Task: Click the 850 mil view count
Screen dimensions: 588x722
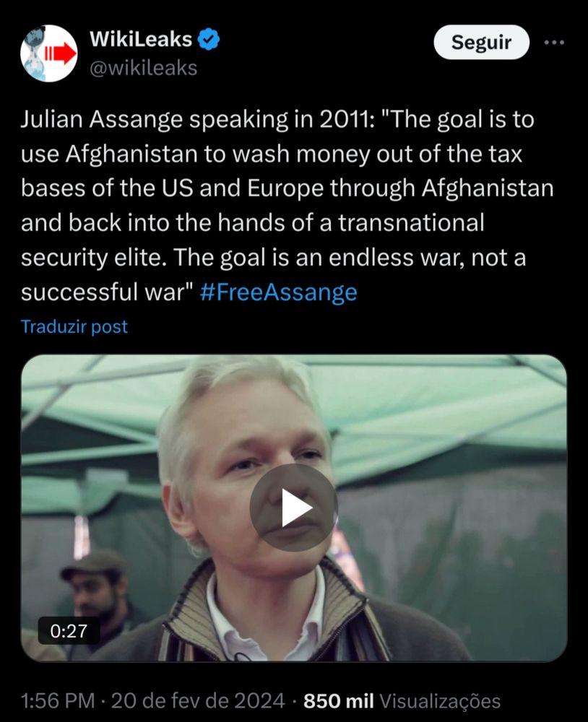Action: (339, 701)
